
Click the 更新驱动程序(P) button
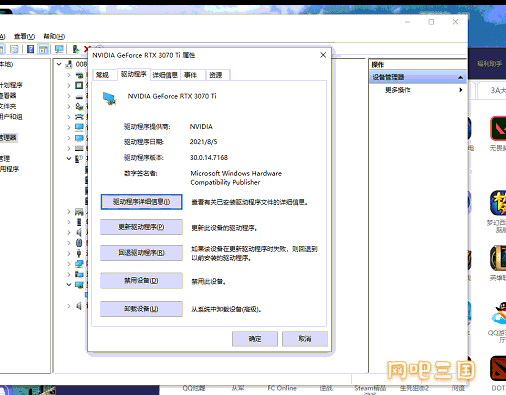141,227
